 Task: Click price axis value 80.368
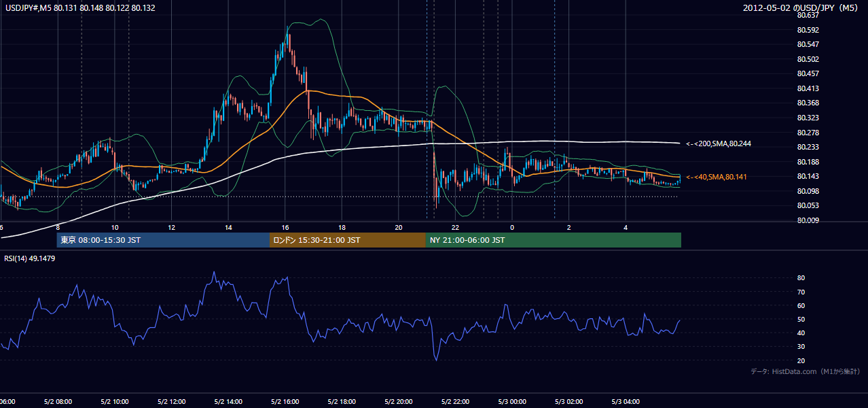pos(808,103)
